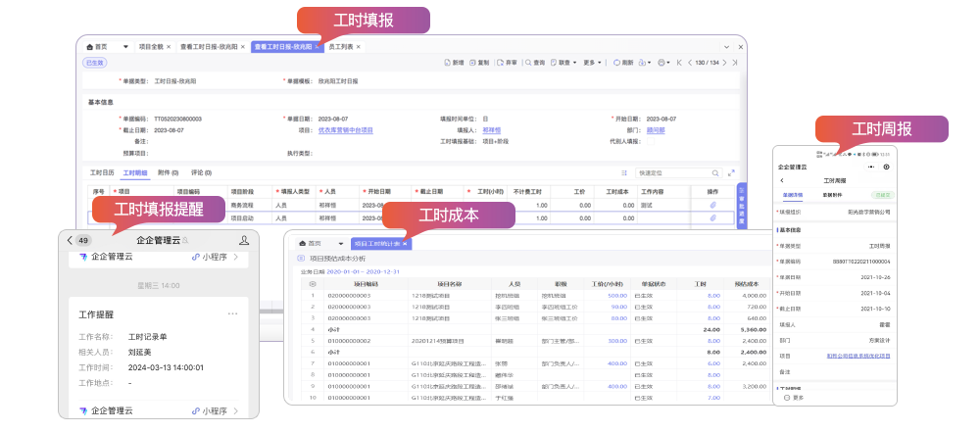Click the 祁祥恒 filler name link

[x=491, y=129]
